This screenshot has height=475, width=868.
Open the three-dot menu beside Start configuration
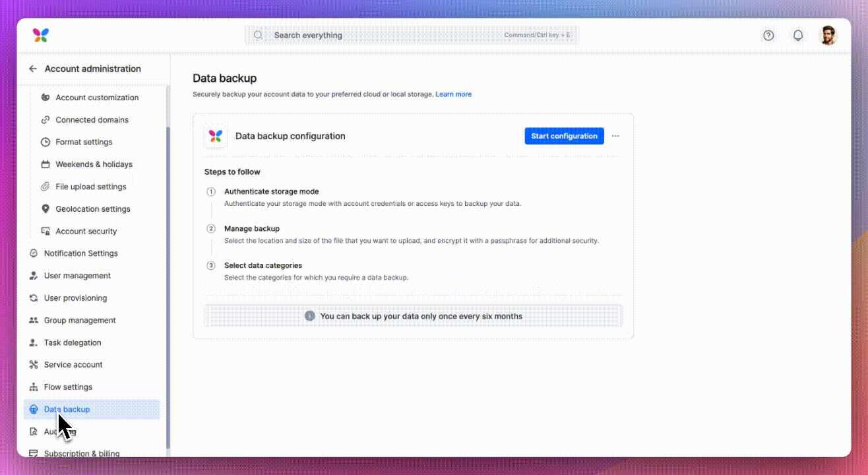(x=615, y=136)
